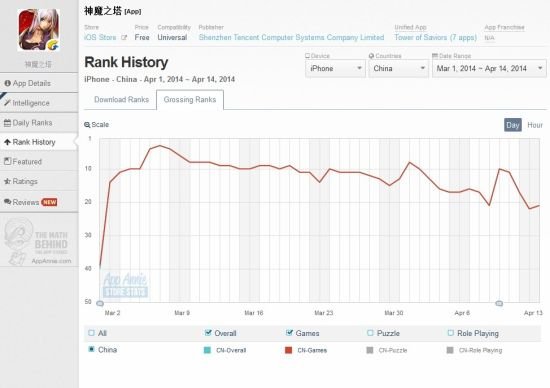Expand the iPhone device dropdown
The width and height of the screenshot is (550, 388).
[x=335, y=68]
